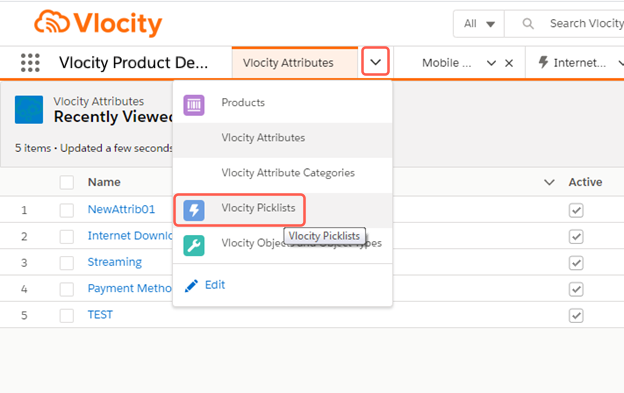624x393 pixels.
Task: Toggle the select-all checkbox in header
Action: point(66,183)
